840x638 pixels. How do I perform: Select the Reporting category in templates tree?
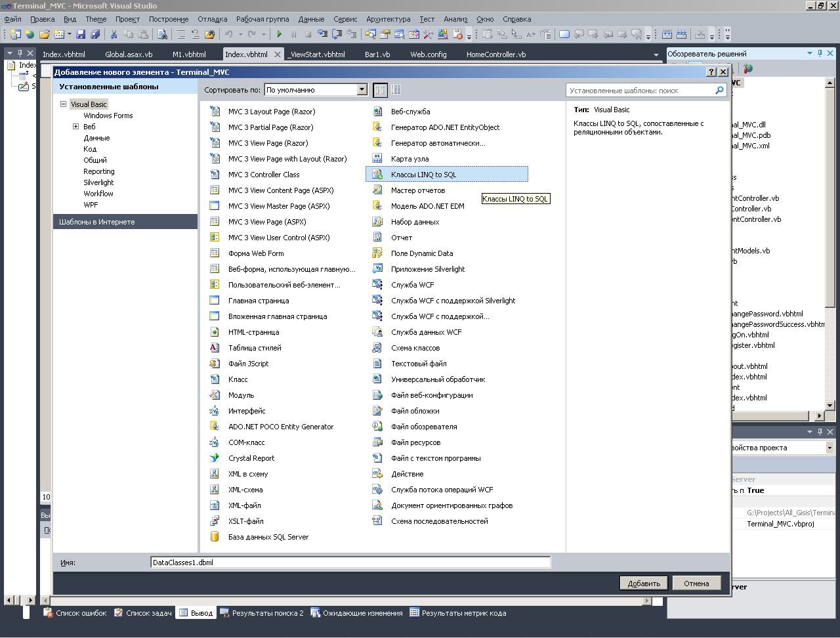[99, 171]
